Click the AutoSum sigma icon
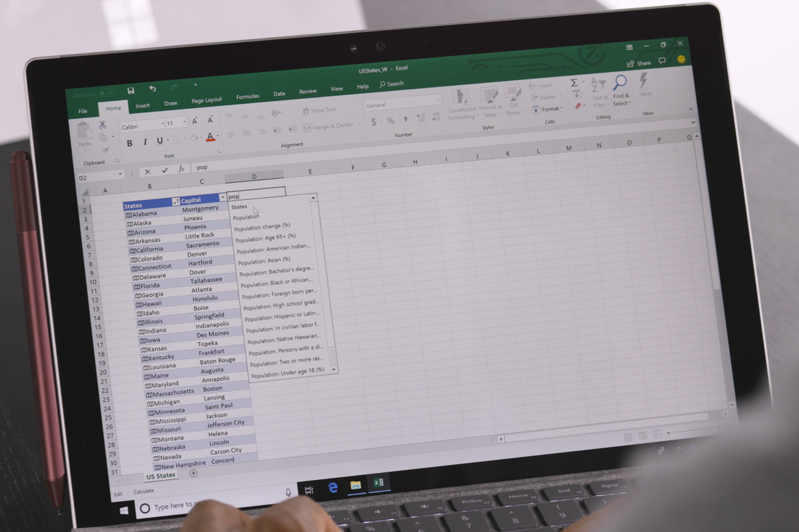This screenshot has width=799, height=532. coord(574,83)
